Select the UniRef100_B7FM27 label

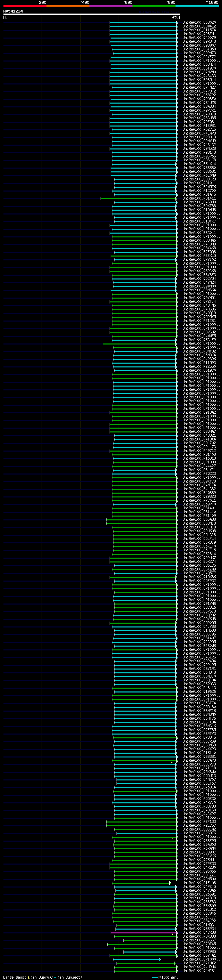[199, 88]
